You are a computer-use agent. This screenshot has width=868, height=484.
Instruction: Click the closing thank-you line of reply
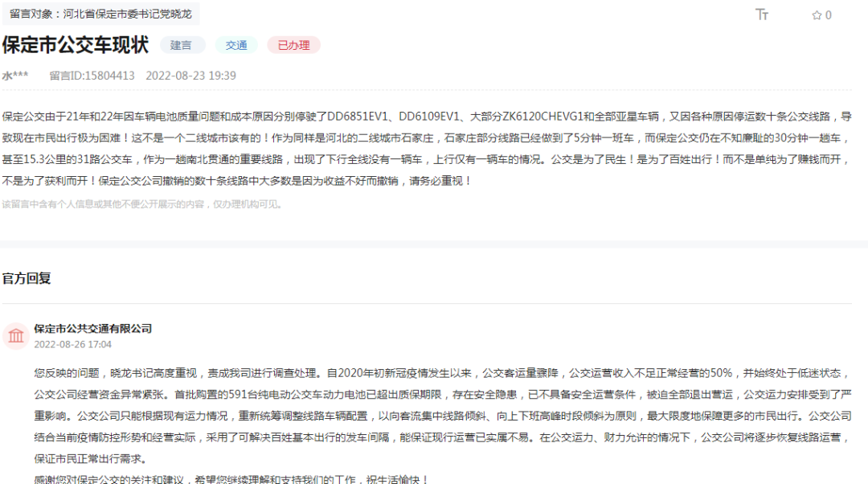[x=231, y=479]
